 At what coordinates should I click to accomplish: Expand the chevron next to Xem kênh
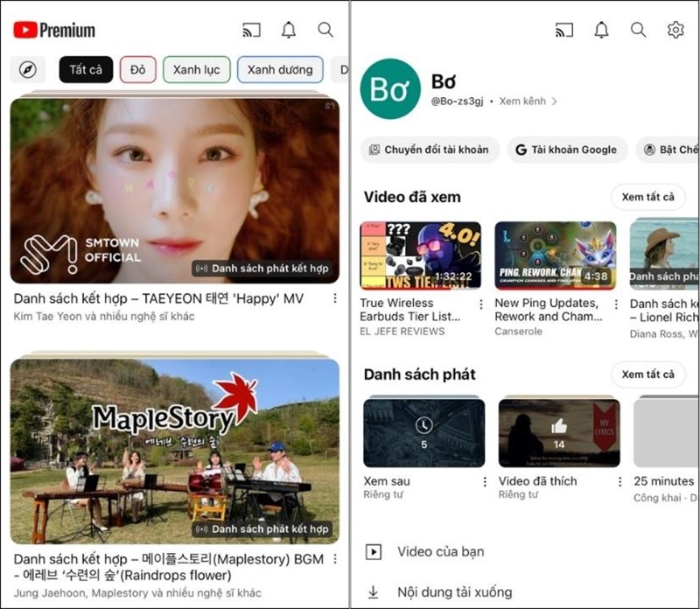[554, 101]
